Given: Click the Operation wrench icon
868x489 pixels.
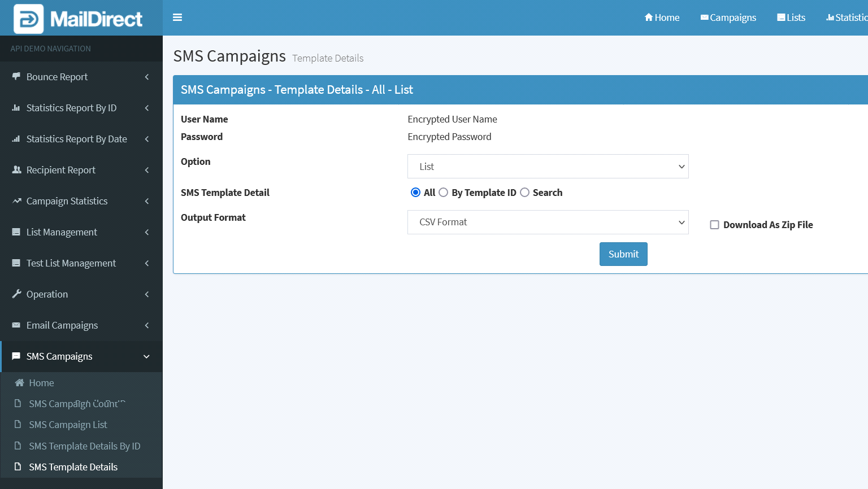Looking at the screenshot, I should [x=16, y=294].
